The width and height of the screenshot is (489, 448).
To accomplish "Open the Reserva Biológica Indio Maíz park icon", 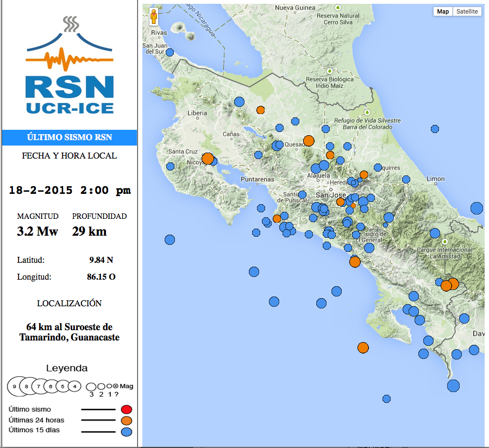I will [x=330, y=71].
